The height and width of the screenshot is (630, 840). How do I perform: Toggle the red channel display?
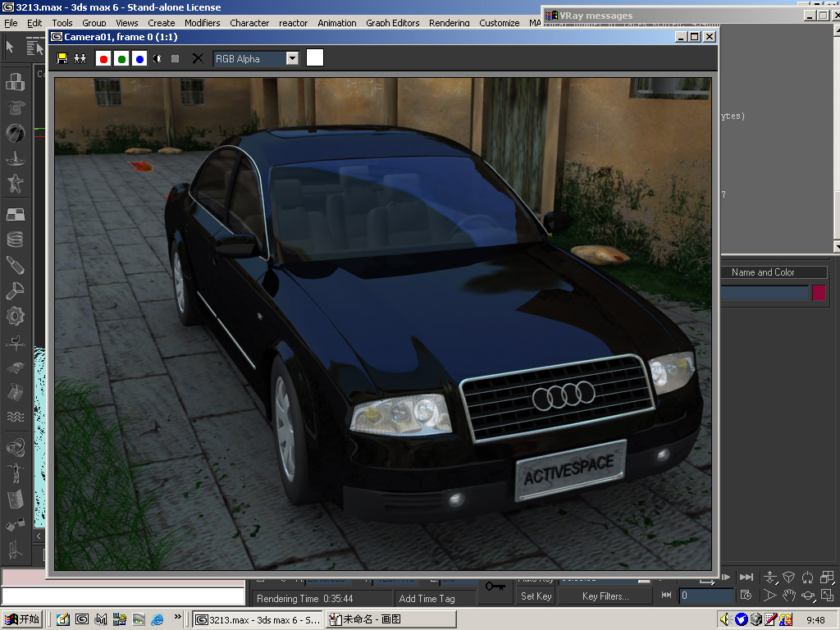[103, 58]
